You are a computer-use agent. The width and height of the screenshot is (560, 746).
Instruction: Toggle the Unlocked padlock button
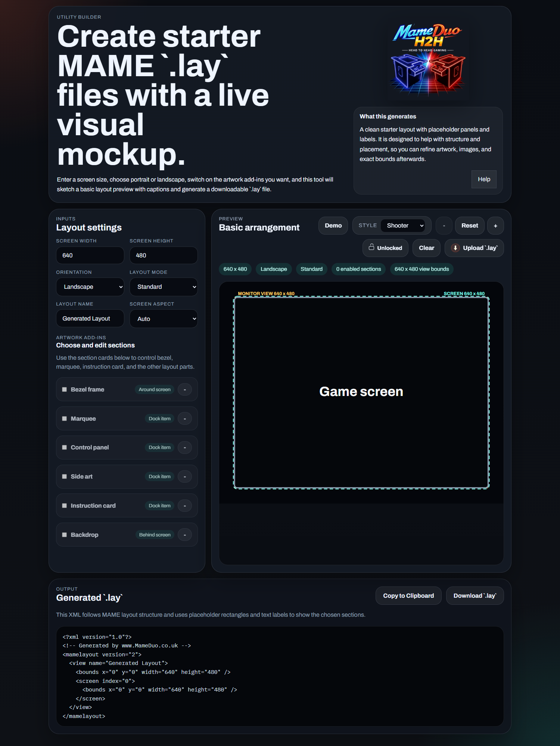pyautogui.click(x=385, y=248)
